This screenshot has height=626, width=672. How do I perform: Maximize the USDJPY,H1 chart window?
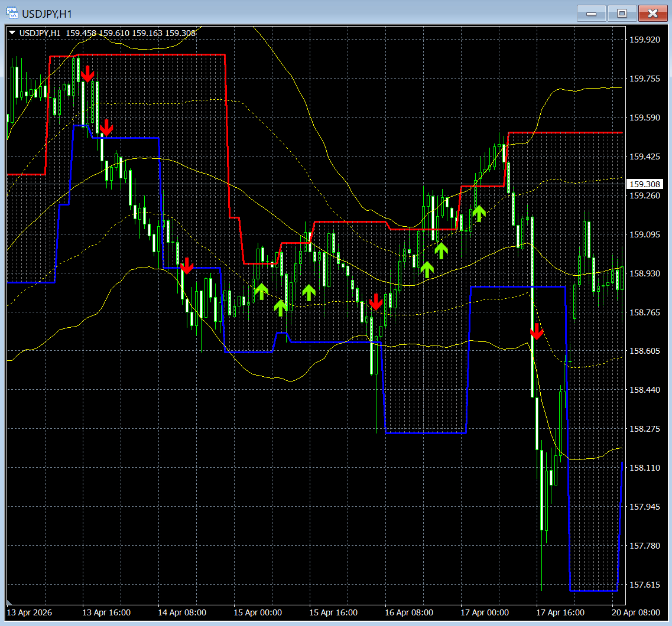[x=622, y=13]
